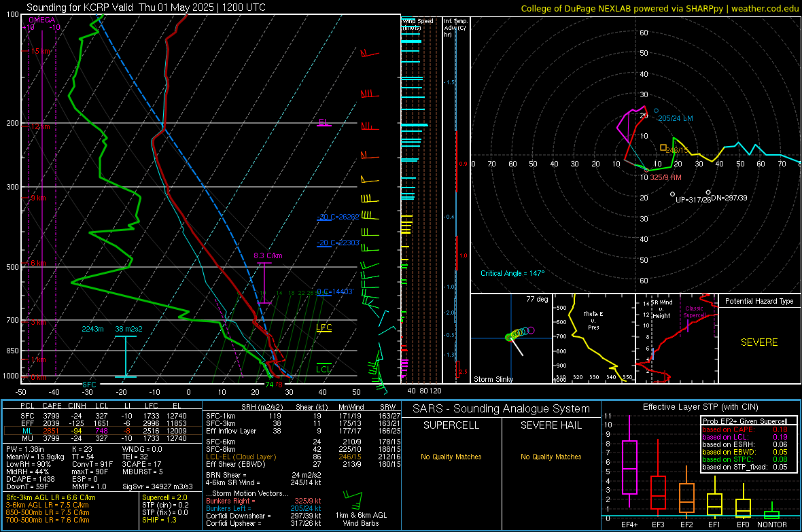Click the 'Critical Angle = 147°' text
The width and height of the screenshot is (802, 532).
(512, 273)
